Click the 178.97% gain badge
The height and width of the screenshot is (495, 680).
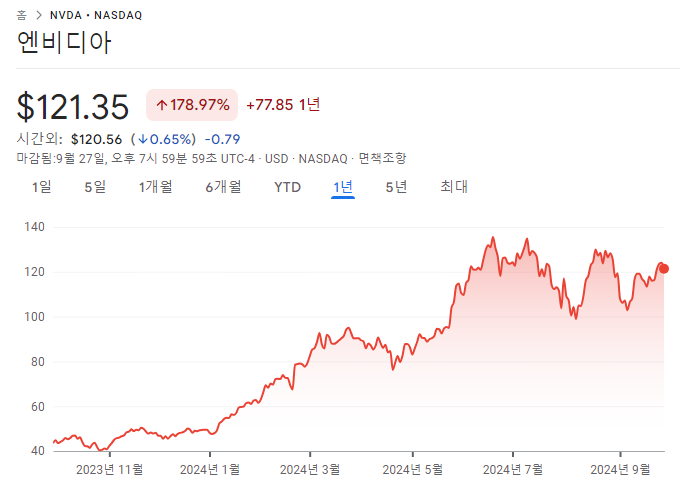[x=192, y=105]
